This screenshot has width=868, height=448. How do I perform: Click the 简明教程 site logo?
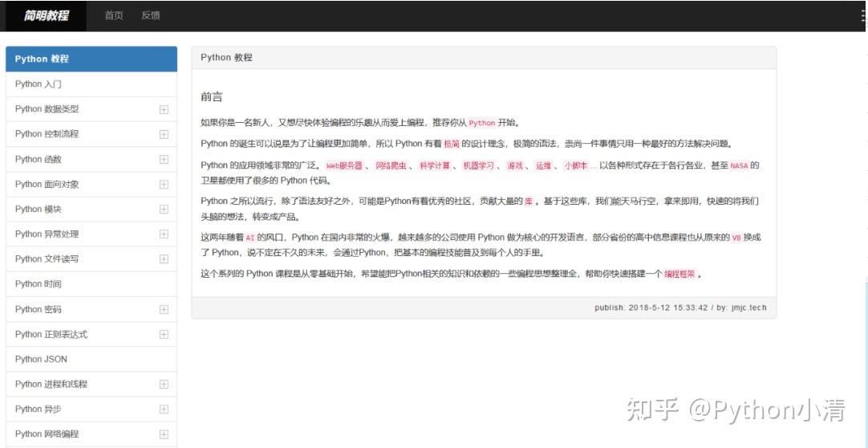[46, 15]
